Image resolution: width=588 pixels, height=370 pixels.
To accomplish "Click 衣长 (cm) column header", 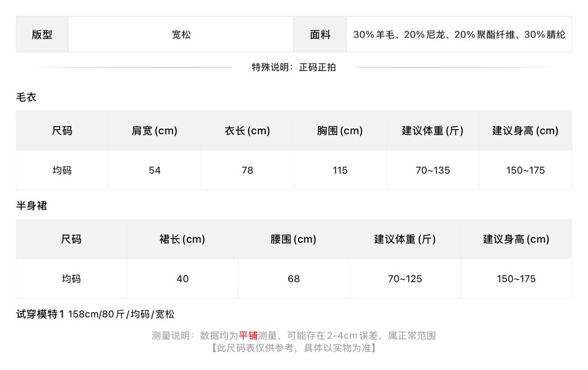I will click(247, 131).
